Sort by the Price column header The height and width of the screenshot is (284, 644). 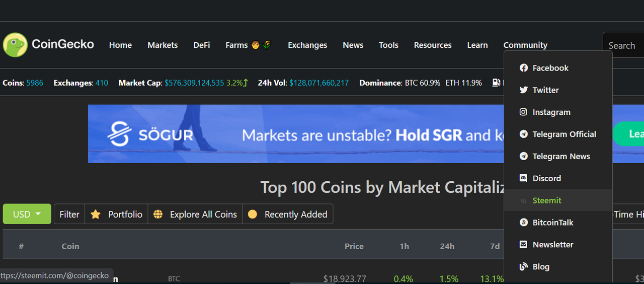tap(354, 246)
